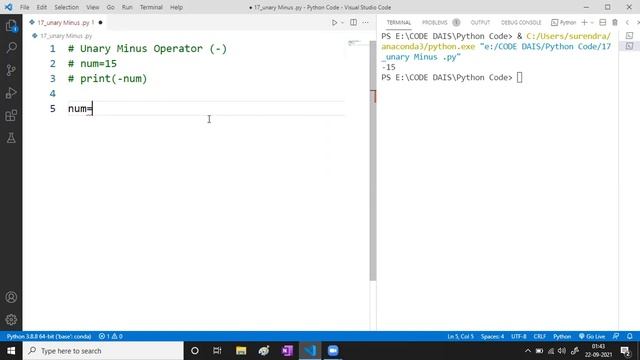Click Visual Studio Code taskbar icon
Viewport: 640px width, 360px height.
(x=310, y=351)
